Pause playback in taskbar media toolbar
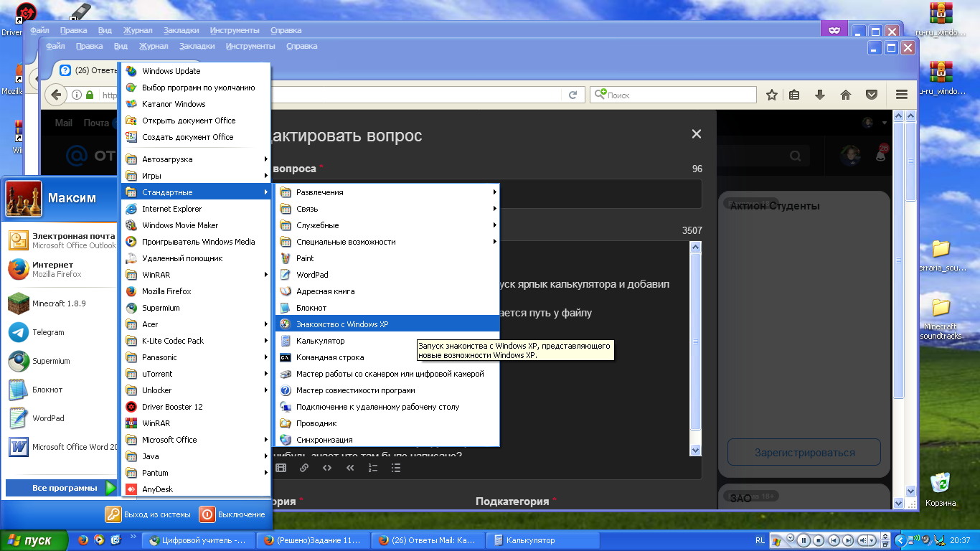The height and width of the screenshot is (551, 980). 804,540
